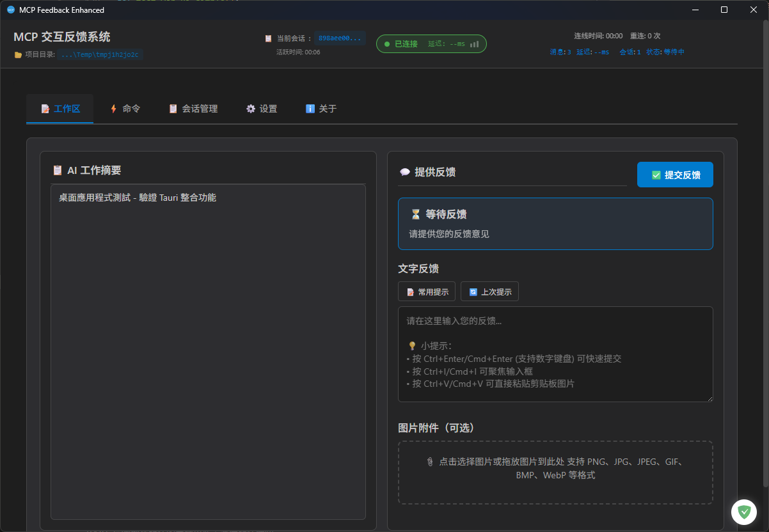Image resolution: width=769 pixels, height=532 pixels.
Task: Click the green connection status dot
Action: 387,44
